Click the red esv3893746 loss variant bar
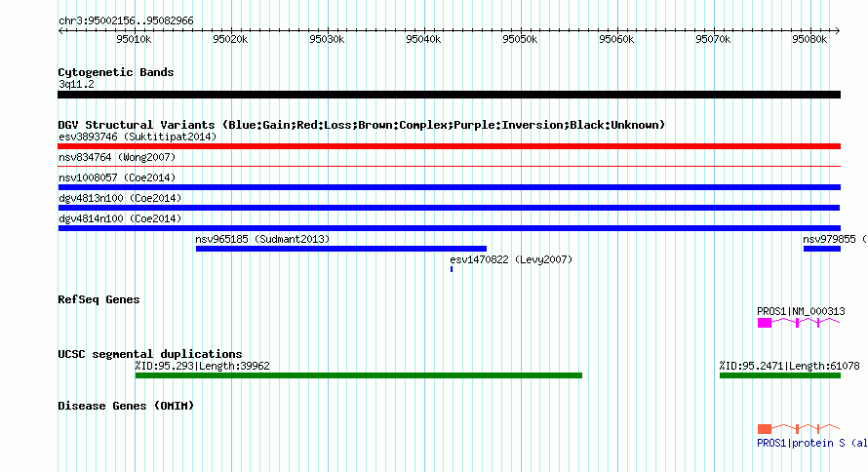Screen dimensions: 868x472 (x=449, y=146)
